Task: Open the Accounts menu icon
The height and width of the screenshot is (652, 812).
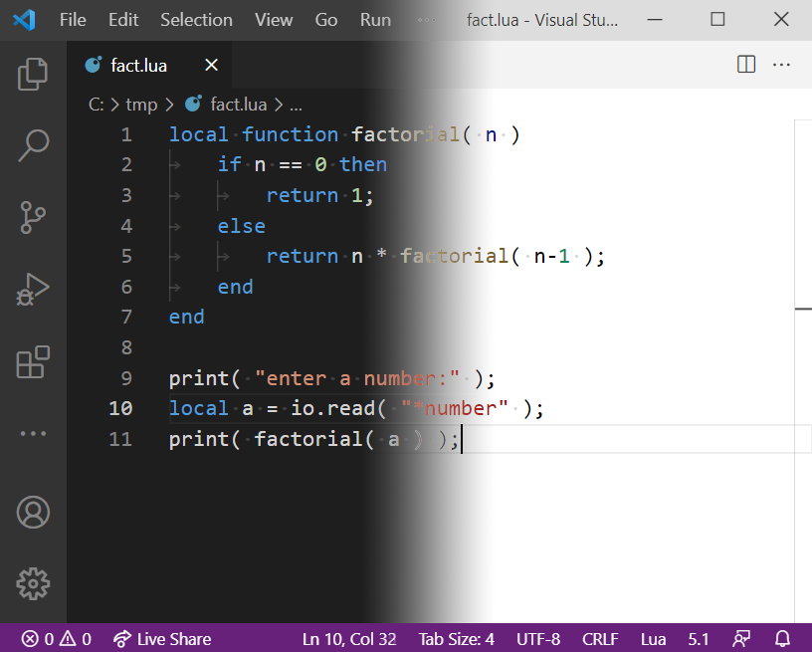Action: pyautogui.click(x=33, y=513)
